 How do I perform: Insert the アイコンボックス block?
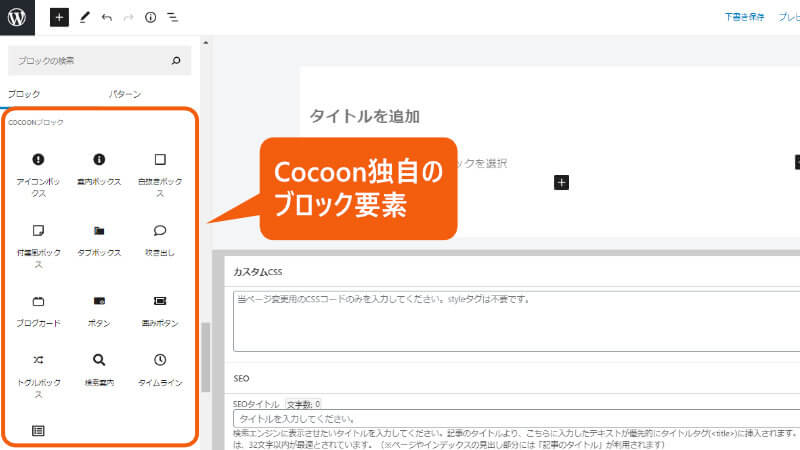(38, 175)
